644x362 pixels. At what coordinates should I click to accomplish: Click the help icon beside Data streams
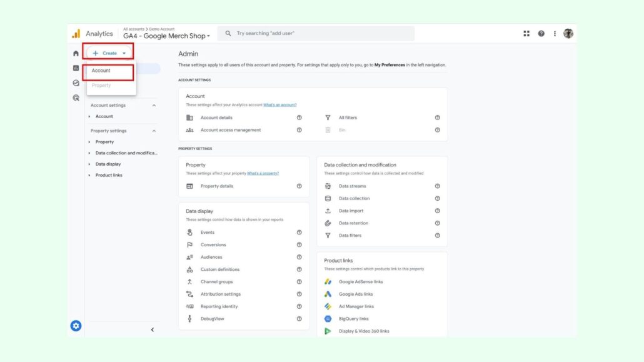pos(437,186)
